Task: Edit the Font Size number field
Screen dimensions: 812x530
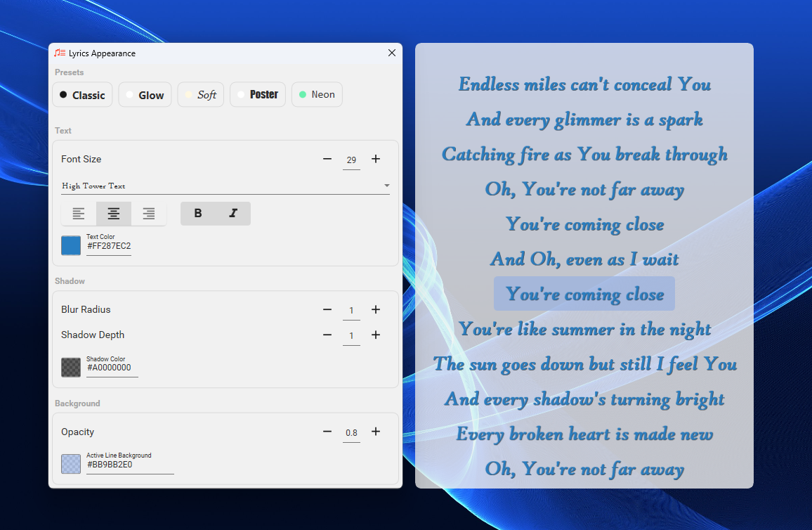Action: coord(352,160)
